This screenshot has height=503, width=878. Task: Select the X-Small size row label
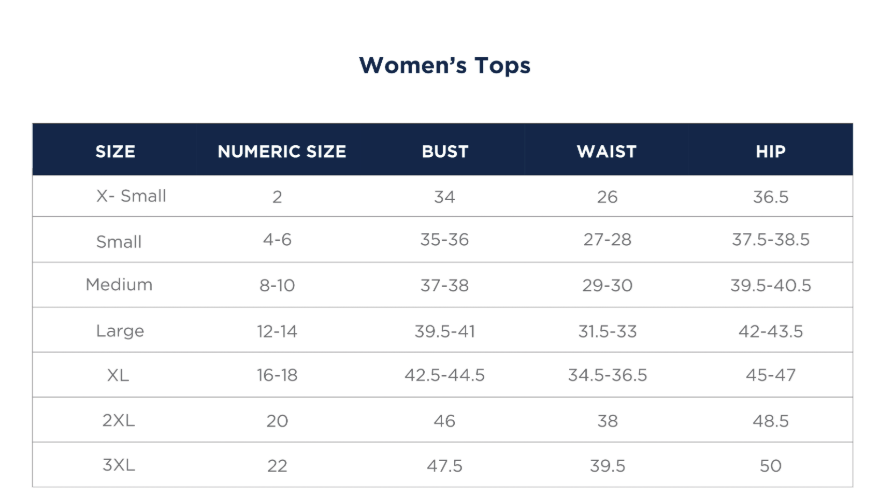(x=131, y=196)
